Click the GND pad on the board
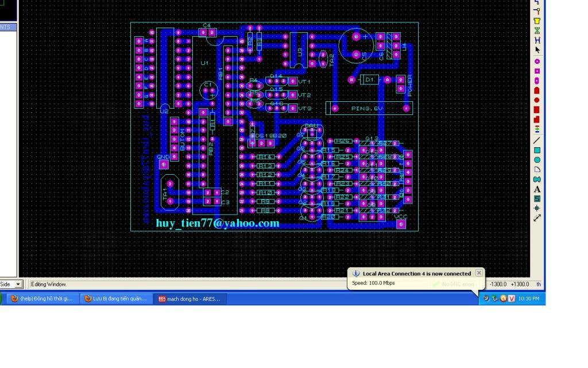Viewport: 588px width, 368px height. pyautogui.click(x=164, y=164)
